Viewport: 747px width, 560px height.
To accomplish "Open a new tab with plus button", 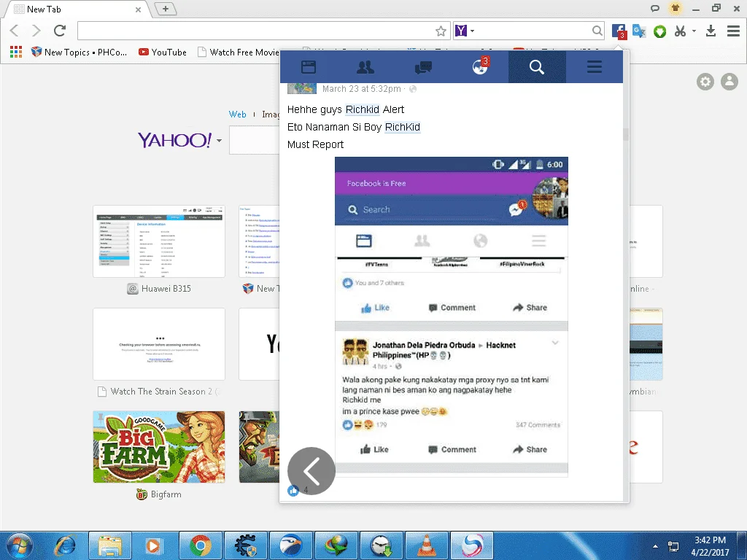I will (x=166, y=9).
